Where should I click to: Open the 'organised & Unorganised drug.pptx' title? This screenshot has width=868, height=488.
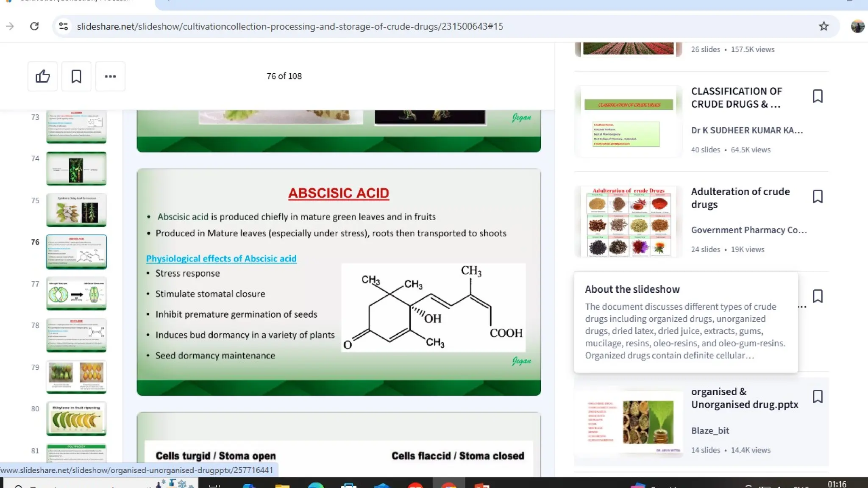click(x=745, y=398)
